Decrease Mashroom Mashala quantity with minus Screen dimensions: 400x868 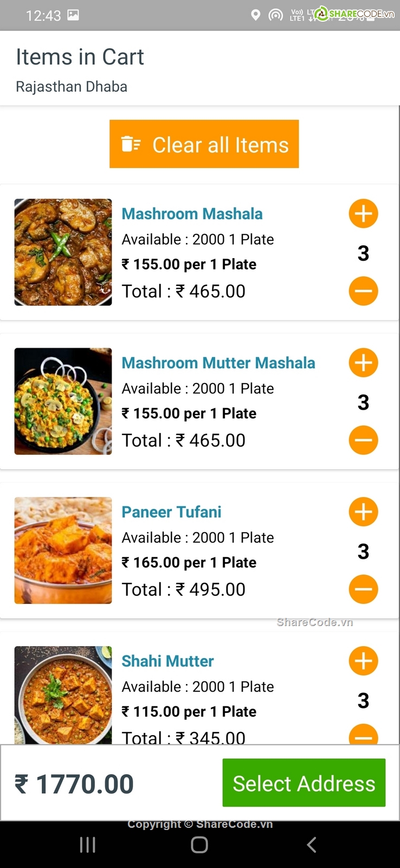[x=363, y=291]
